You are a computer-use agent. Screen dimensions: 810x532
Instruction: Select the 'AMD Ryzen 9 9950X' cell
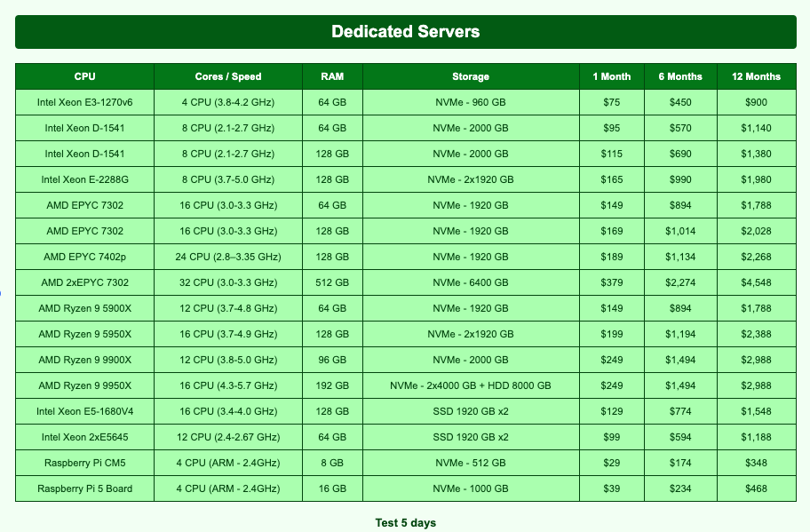(x=84, y=385)
